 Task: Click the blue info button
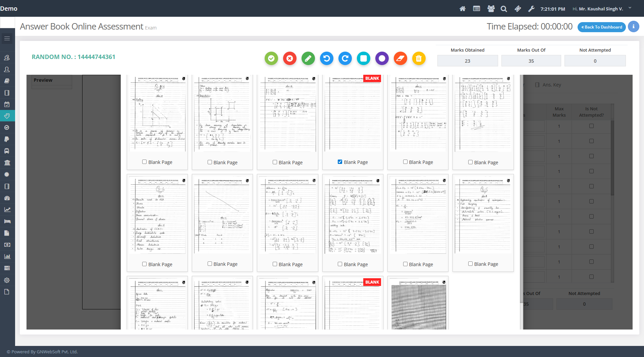pos(633,27)
